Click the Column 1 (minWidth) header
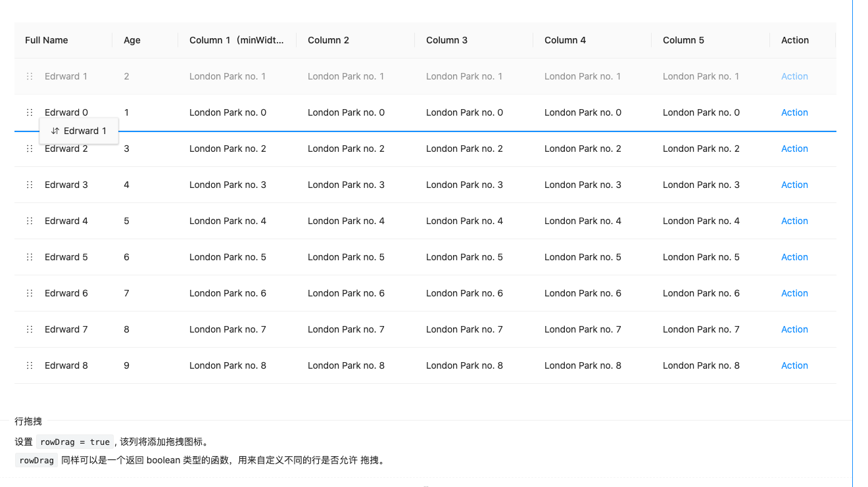 [237, 40]
